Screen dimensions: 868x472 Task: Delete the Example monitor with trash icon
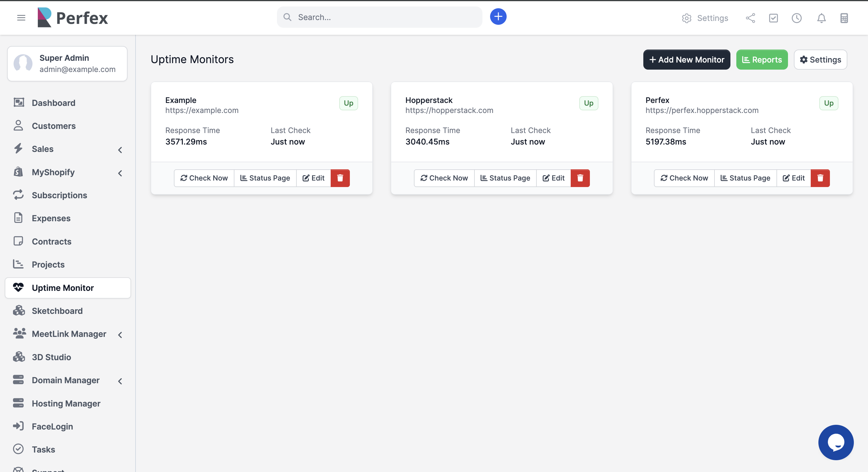(x=340, y=178)
